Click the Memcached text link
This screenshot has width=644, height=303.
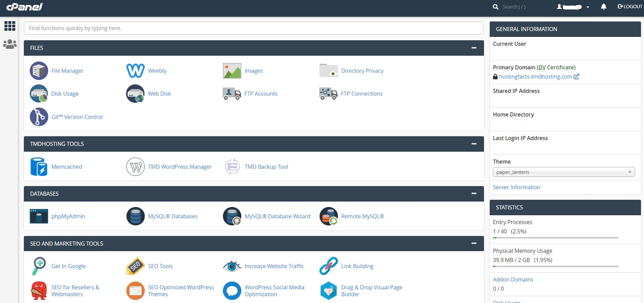point(67,167)
